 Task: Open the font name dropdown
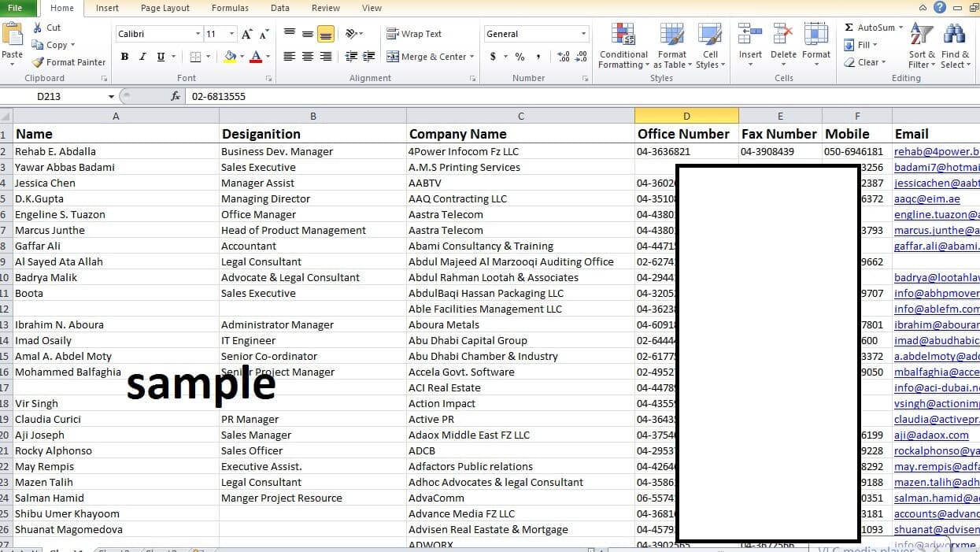(199, 34)
